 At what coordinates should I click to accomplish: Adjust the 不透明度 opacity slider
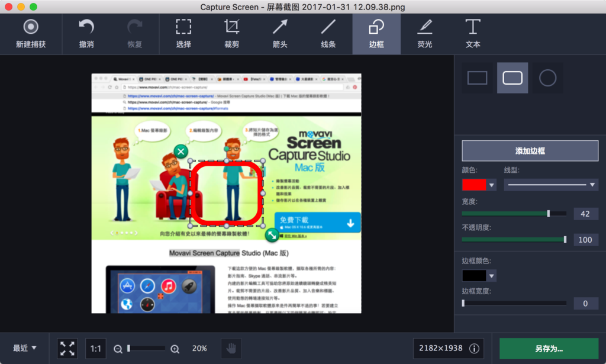tap(514, 240)
